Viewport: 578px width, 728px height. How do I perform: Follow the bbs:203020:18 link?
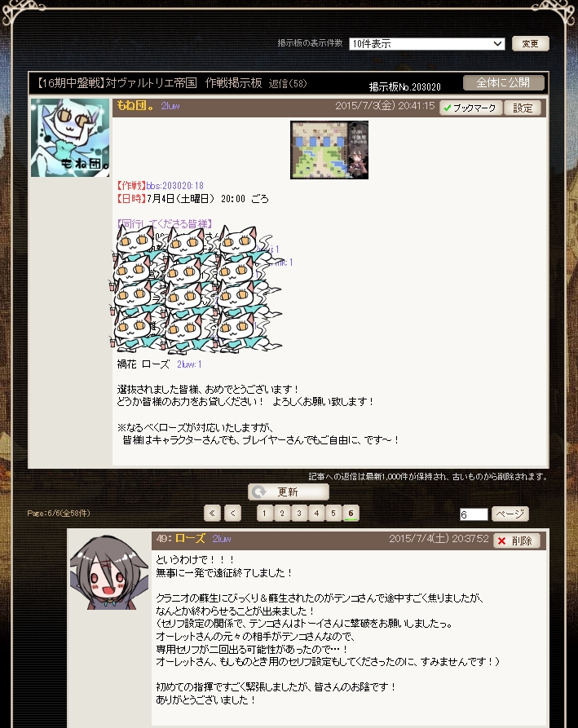tap(175, 186)
